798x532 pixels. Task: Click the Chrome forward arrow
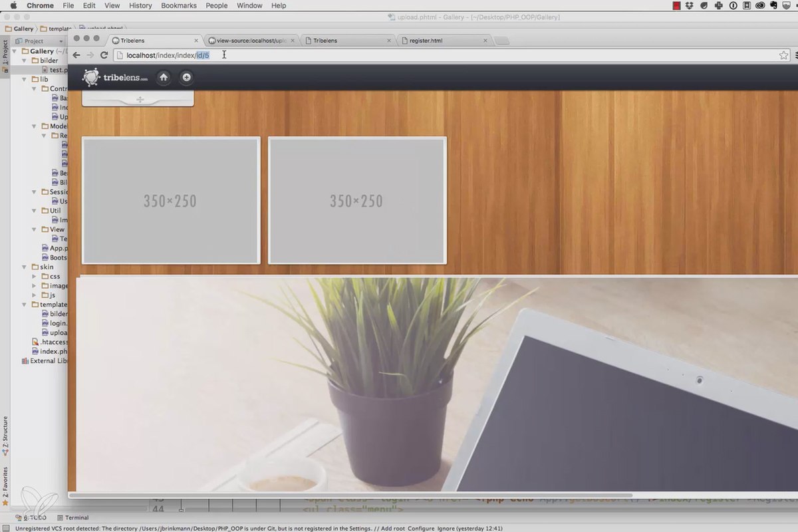(90, 55)
